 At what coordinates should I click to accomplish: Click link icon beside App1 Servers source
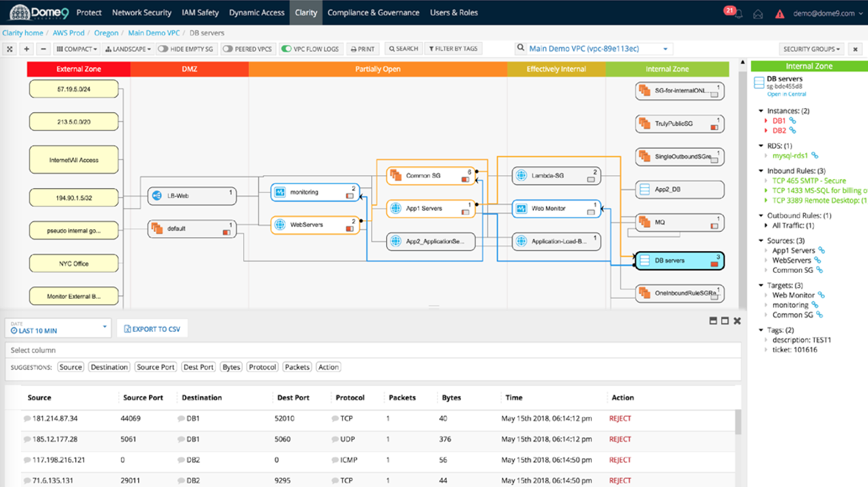point(822,250)
